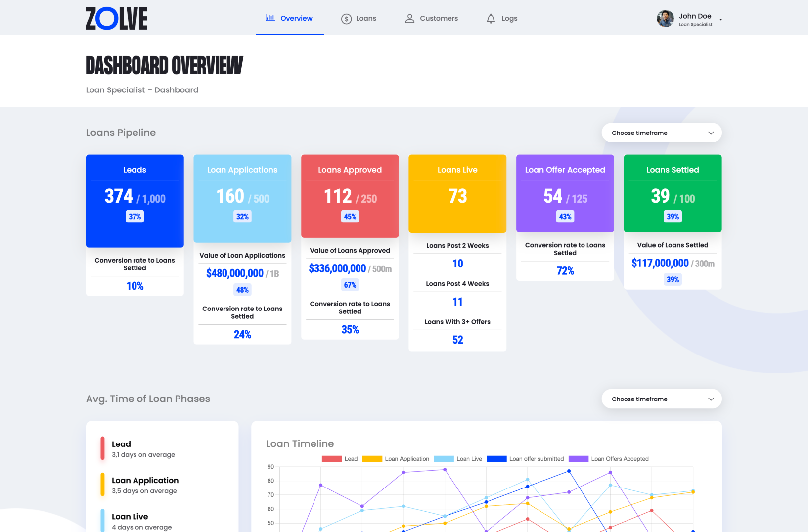Click the Loans dollar coin icon
Screen dimensions: 808x532
[346, 19]
